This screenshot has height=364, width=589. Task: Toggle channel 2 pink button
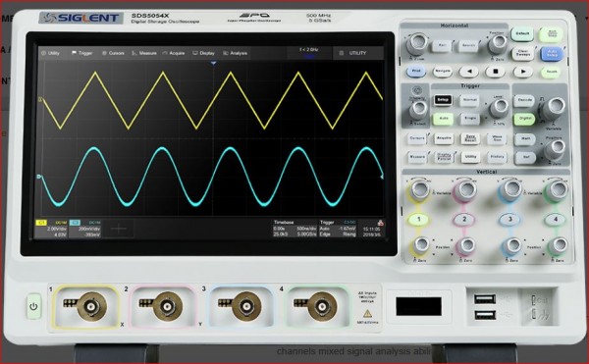tap(464, 219)
